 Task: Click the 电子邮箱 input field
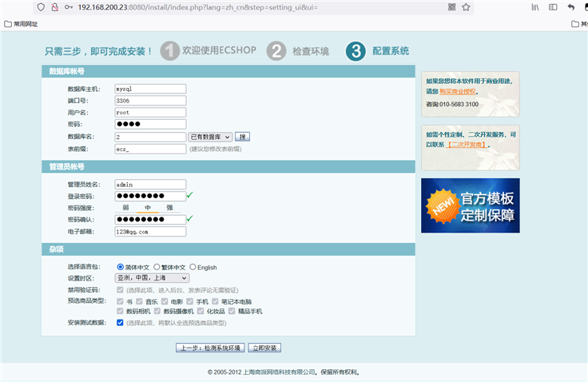point(150,232)
